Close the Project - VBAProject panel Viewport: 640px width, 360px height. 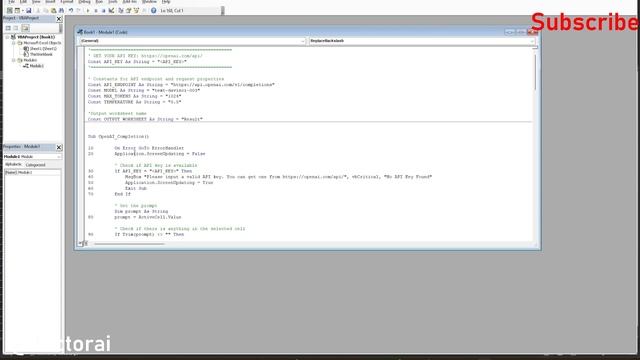pyautogui.click(x=59, y=19)
